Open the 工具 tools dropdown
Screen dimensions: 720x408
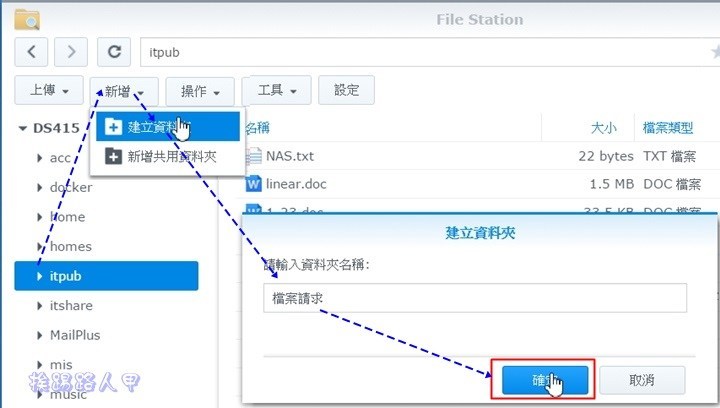(x=277, y=90)
